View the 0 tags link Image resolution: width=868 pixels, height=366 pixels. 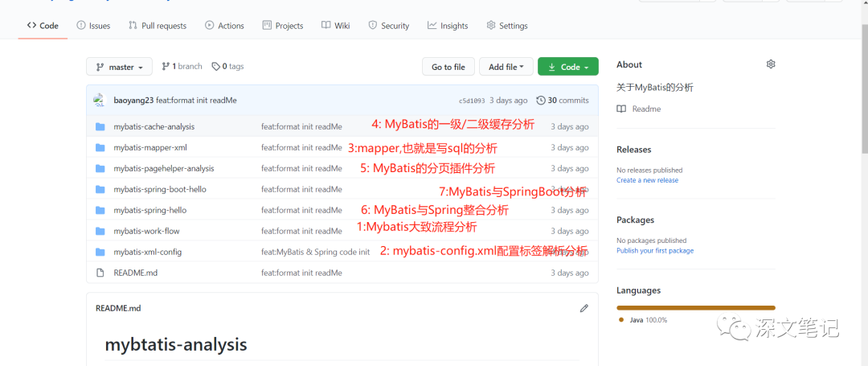pos(227,67)
